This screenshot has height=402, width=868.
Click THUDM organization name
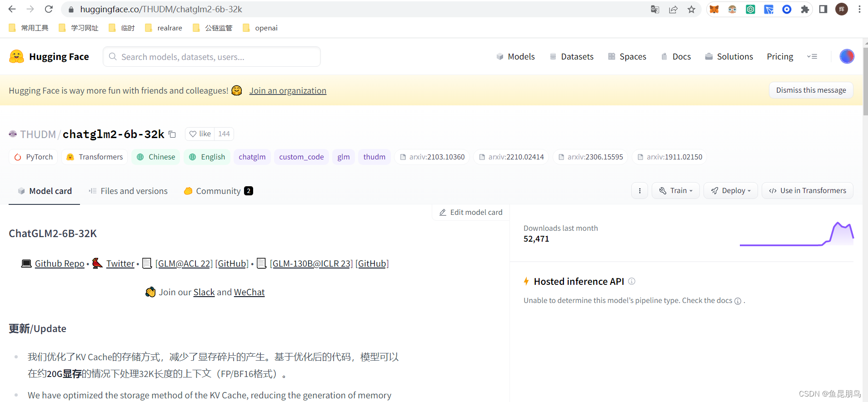(38, 134)
